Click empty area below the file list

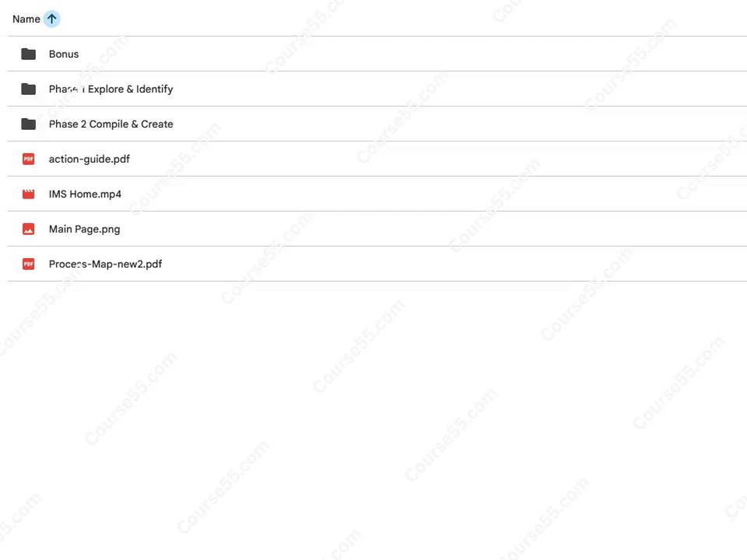pos(373,419)
